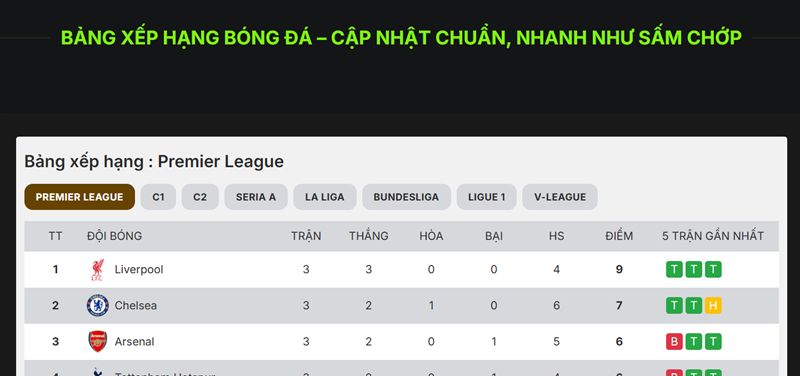Screen dimensions: 800x376
Task: Show the Ligue 1 standings tab
Action: point(487,197)
